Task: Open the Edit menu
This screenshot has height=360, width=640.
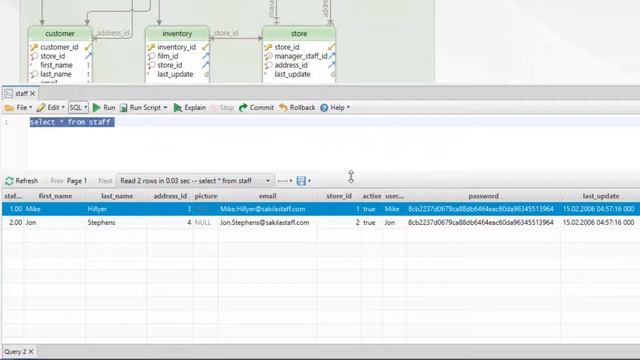Action: tap(51, 108)
